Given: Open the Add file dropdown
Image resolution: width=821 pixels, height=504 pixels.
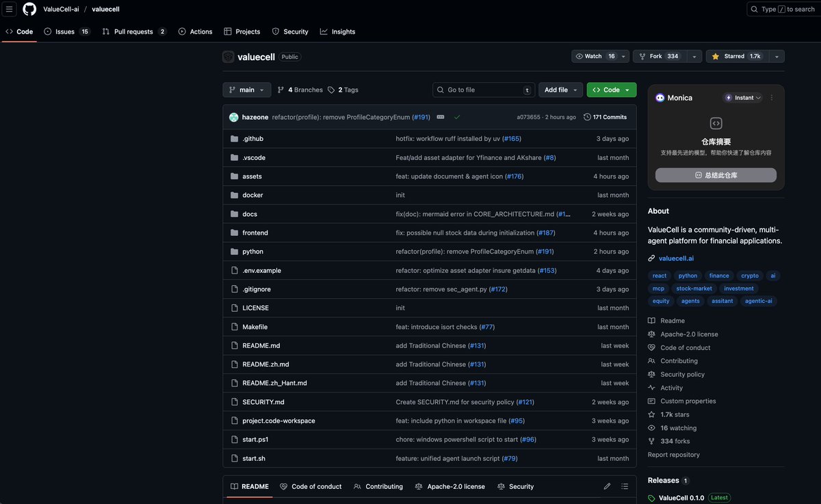Looking at the screenshot, I should (x=560, y=89).
